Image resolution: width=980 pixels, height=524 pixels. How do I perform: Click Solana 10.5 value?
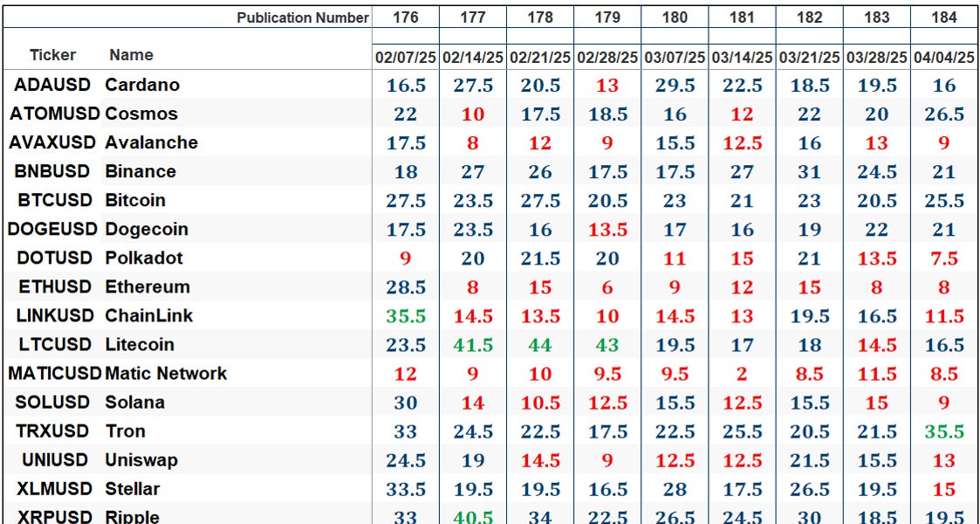540,402
